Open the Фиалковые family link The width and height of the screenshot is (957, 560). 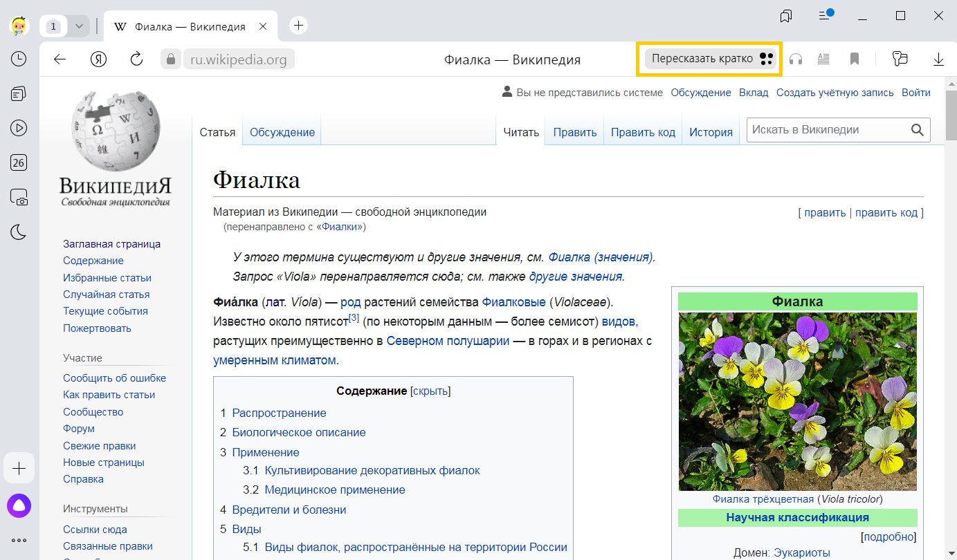514,302
